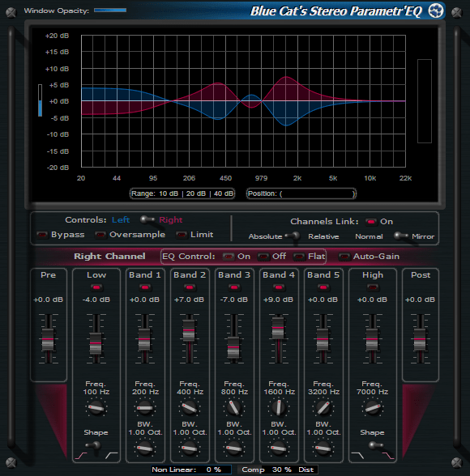Click the Band 5 gain fader
Screen dimensions: 470x476
[x=323, y=338]
